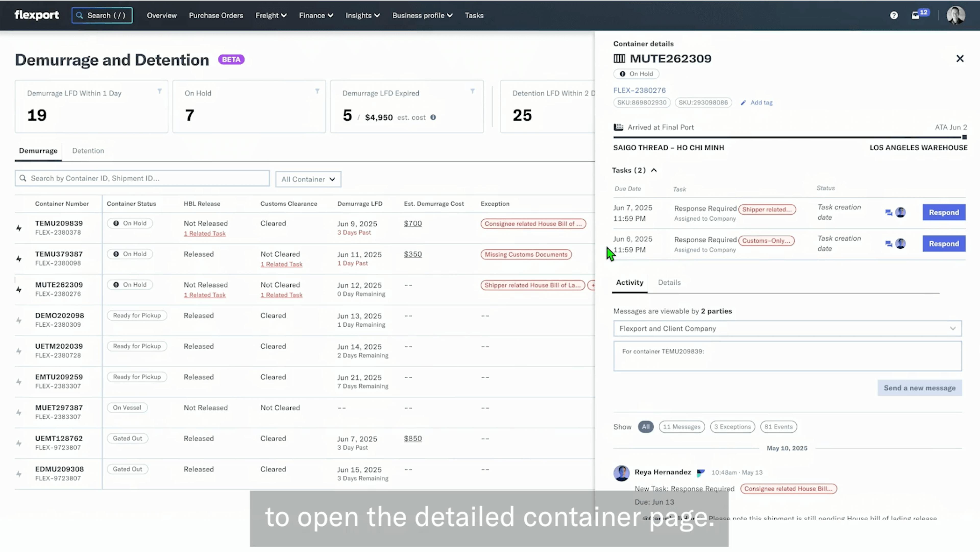
Task: Click your profile avatar top right
Action: pyautogui.click(x=955, y=15)
